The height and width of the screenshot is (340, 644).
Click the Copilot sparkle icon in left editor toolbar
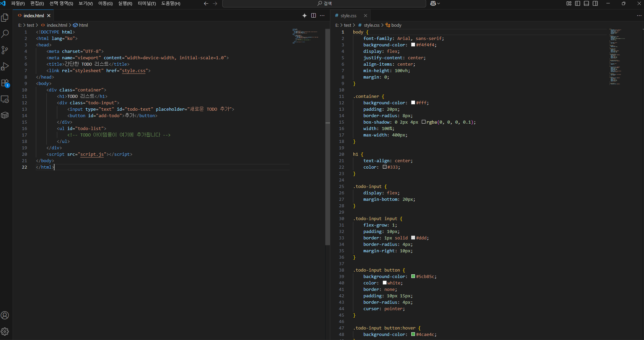[305, 16]
